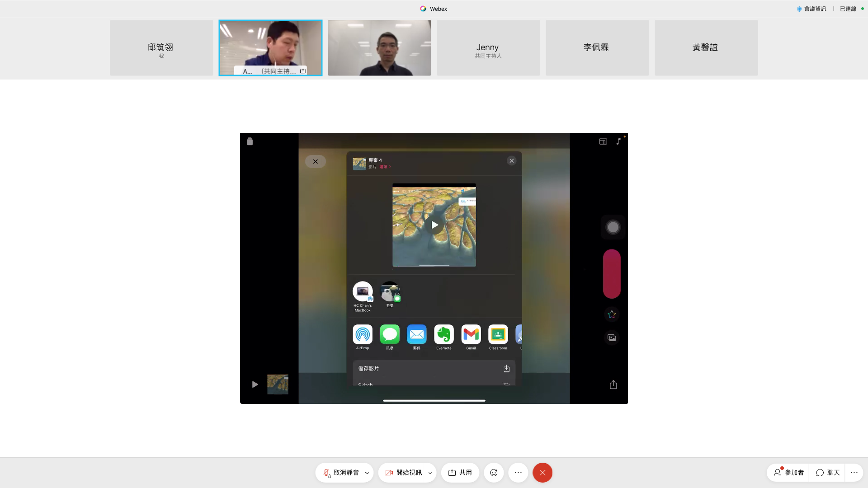
Task: Delete clip with trash icon
Action: (x=250, y=141)
